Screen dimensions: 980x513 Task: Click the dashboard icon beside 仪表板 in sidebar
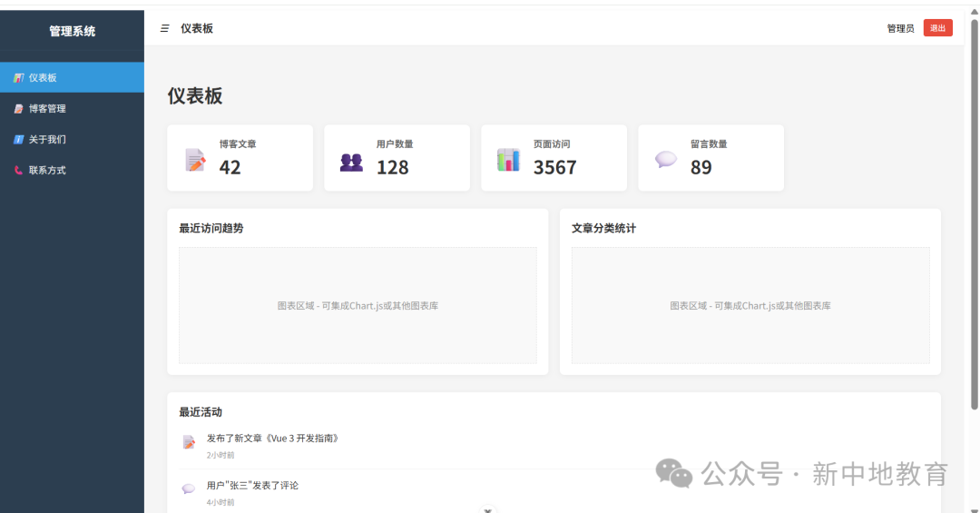tap(19, 77)
